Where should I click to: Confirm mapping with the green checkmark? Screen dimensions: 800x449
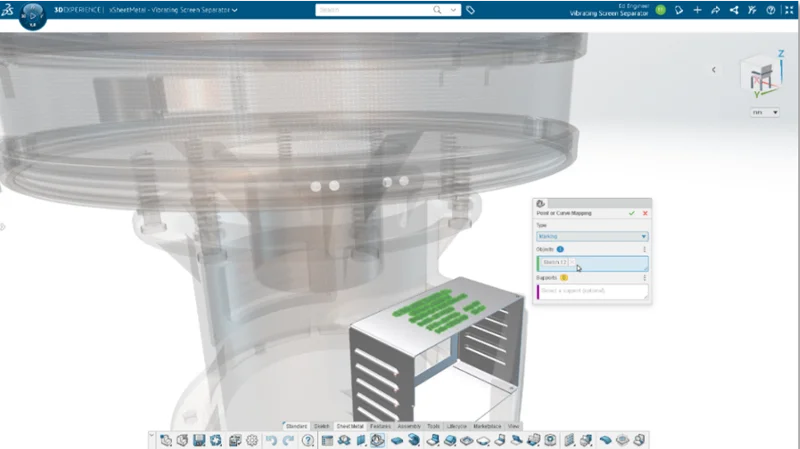(631, 213)
